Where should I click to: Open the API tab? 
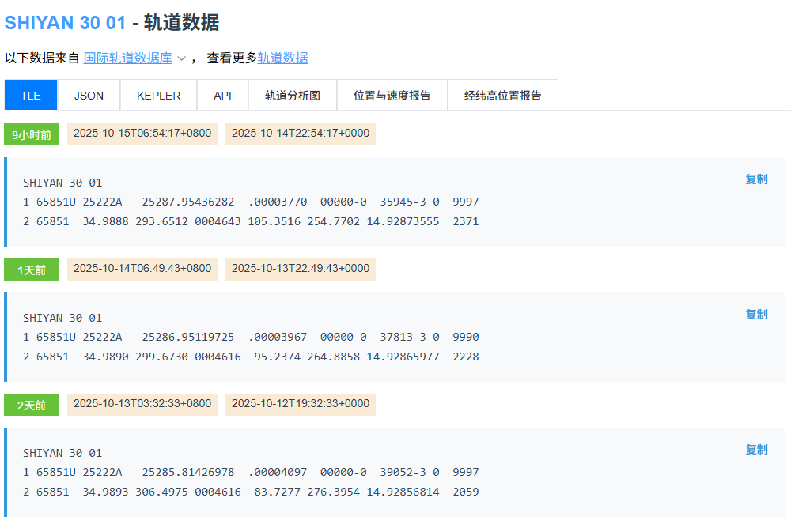point(222,96)
